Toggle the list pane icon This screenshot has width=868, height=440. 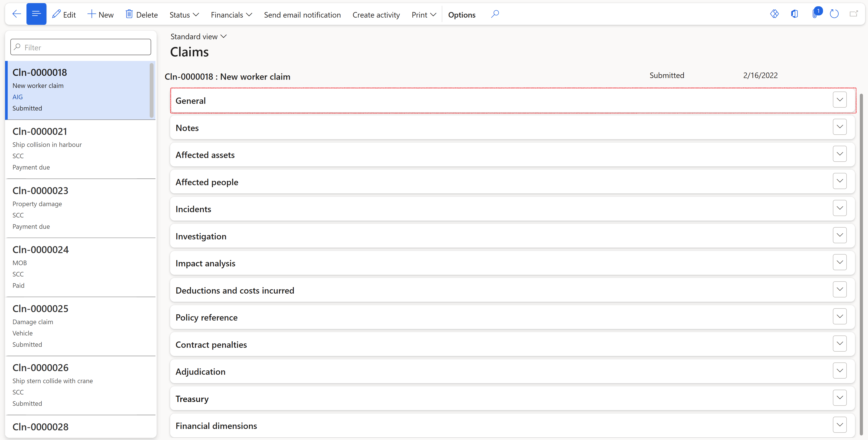pos(36,14)
